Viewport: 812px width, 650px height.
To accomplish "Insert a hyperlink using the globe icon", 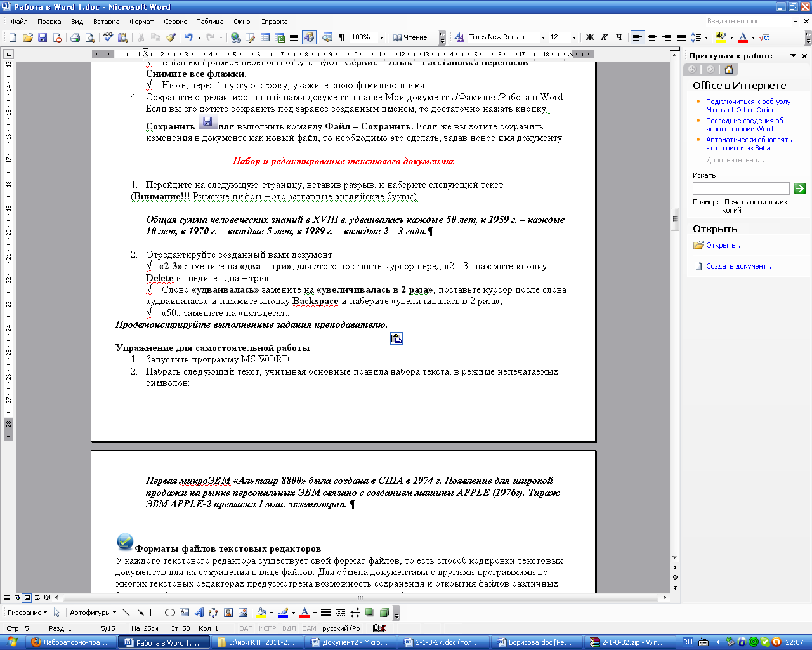I will pos(236,37).
